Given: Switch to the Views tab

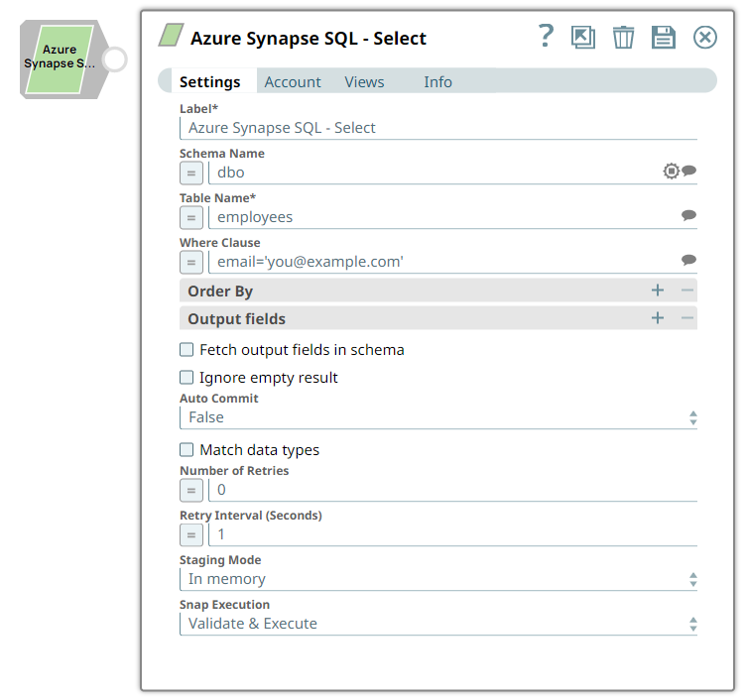Looking at the screenshot, I should tap(364, 81).
